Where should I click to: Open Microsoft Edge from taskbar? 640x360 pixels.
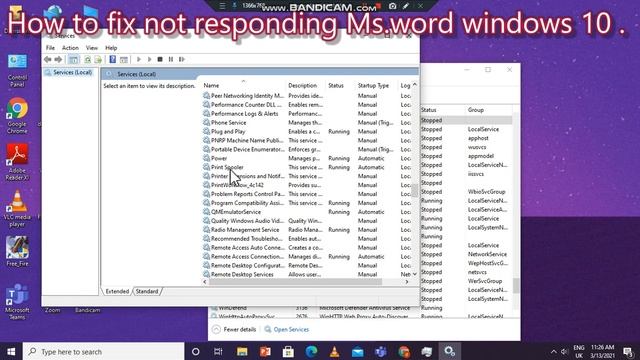point(311,351)
